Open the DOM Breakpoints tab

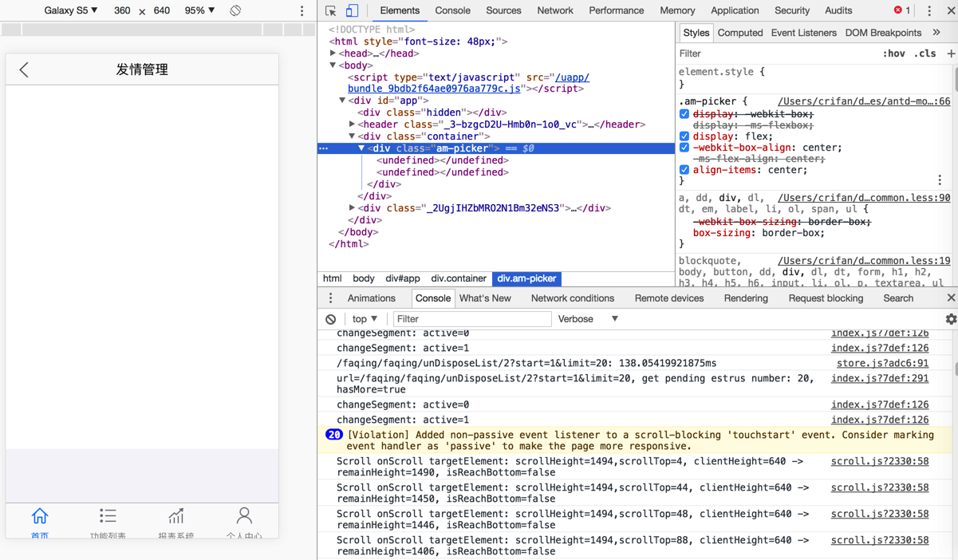click(x=883, y=33)
